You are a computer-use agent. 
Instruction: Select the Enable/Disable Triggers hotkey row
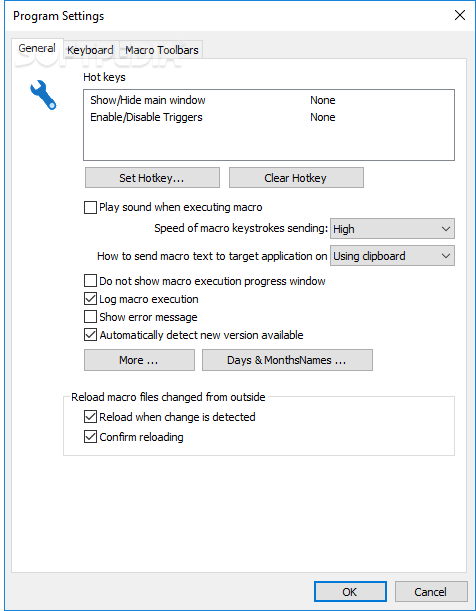pyautogui.click(x=269, y=117)
